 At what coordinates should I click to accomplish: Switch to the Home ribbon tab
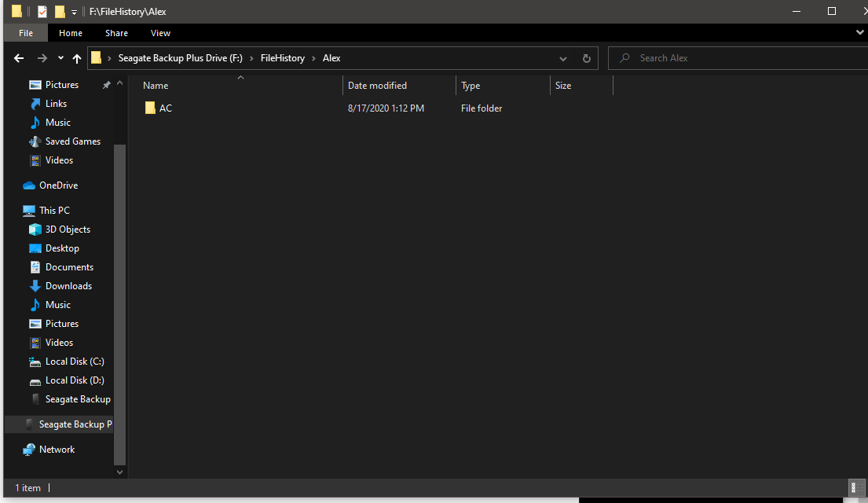[70, 33]
